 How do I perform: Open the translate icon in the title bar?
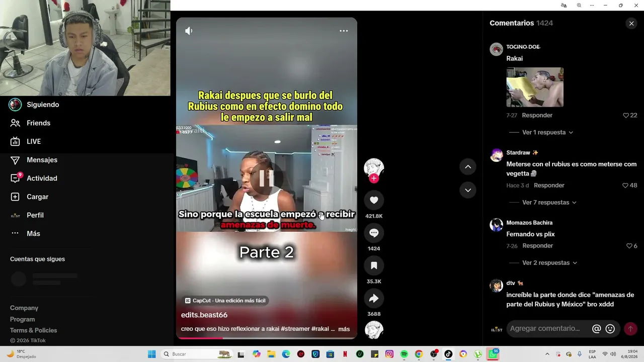click(x=564, y=5)
